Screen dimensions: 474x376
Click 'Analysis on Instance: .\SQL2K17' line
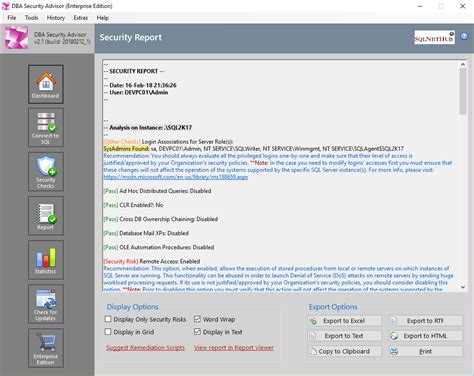[148, 128]
